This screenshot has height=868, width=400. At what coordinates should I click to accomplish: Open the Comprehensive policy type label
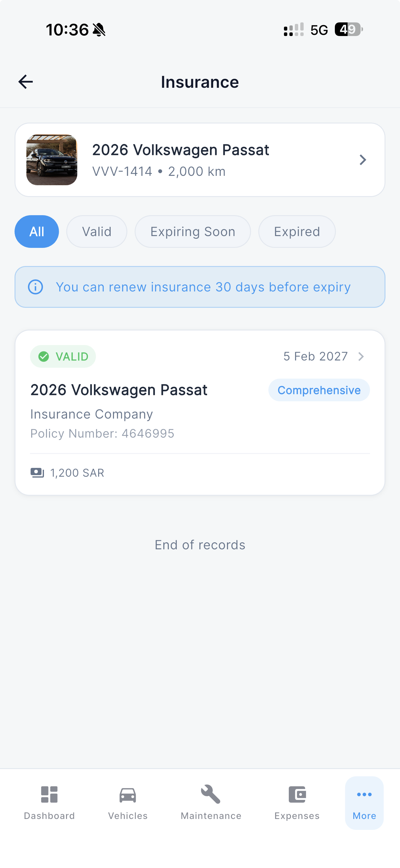tap(319, 390)
